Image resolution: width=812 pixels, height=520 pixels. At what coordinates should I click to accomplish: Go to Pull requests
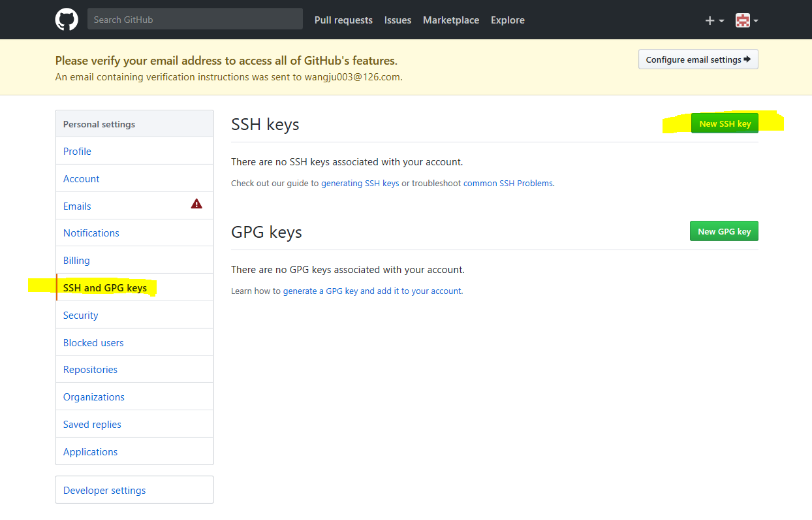tap(343, 20)
